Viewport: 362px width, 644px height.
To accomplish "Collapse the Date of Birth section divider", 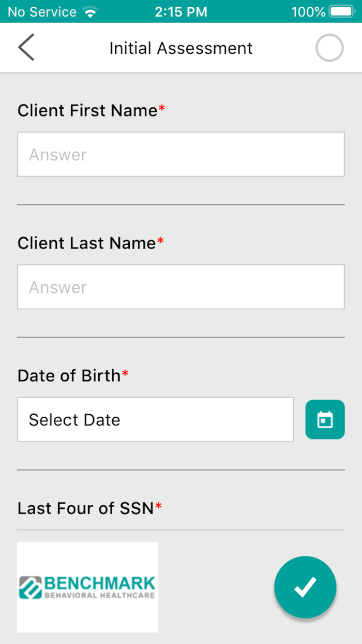I will tap(181, 470).
